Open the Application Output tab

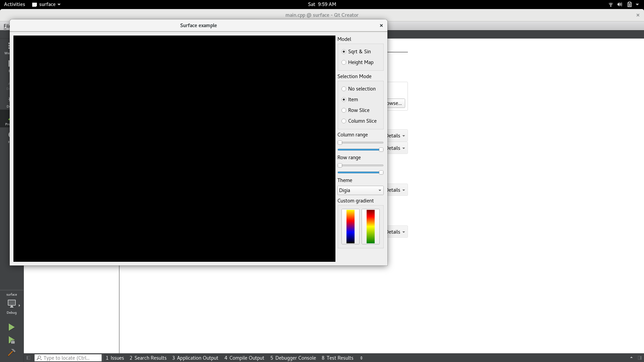click(x=195, y=358)
